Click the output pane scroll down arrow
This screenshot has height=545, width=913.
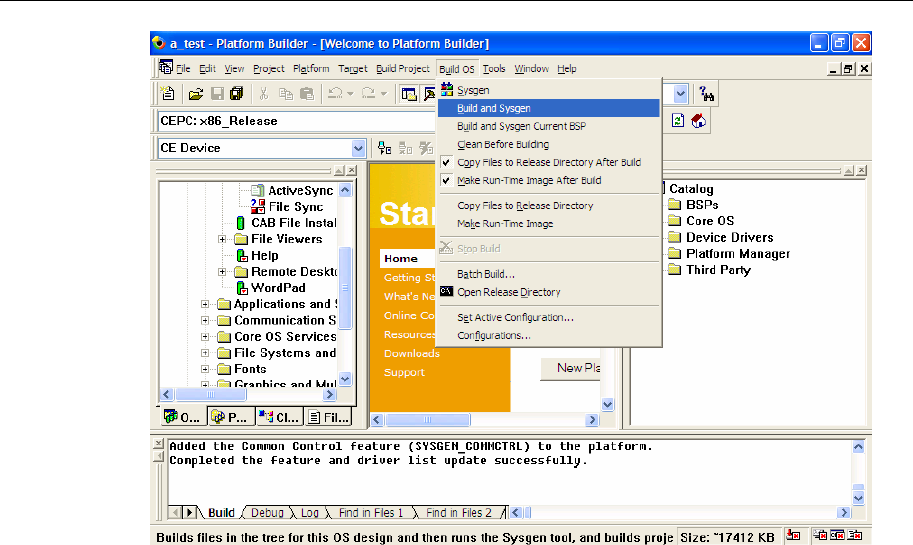pyautogui.click(x=858, y=498)
